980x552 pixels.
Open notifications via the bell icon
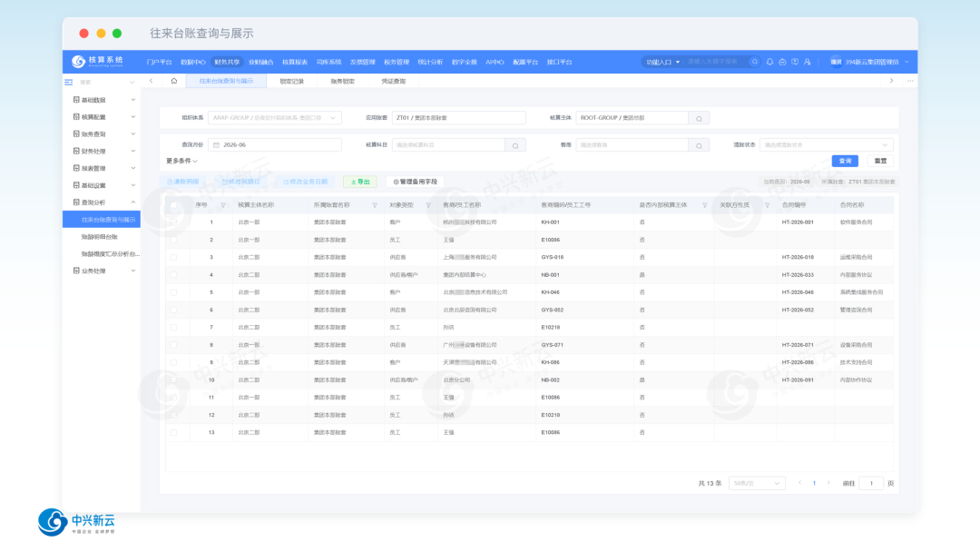(x=769, y=62)
